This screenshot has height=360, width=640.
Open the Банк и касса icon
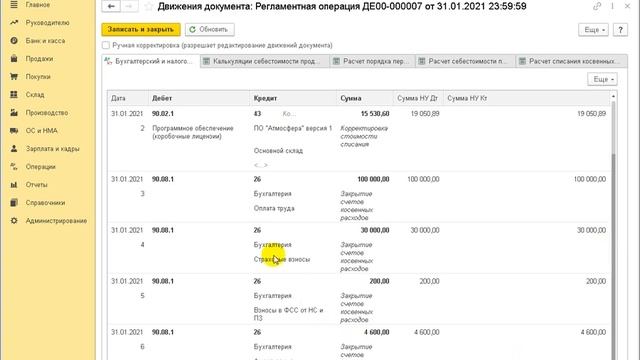(14, 40)
